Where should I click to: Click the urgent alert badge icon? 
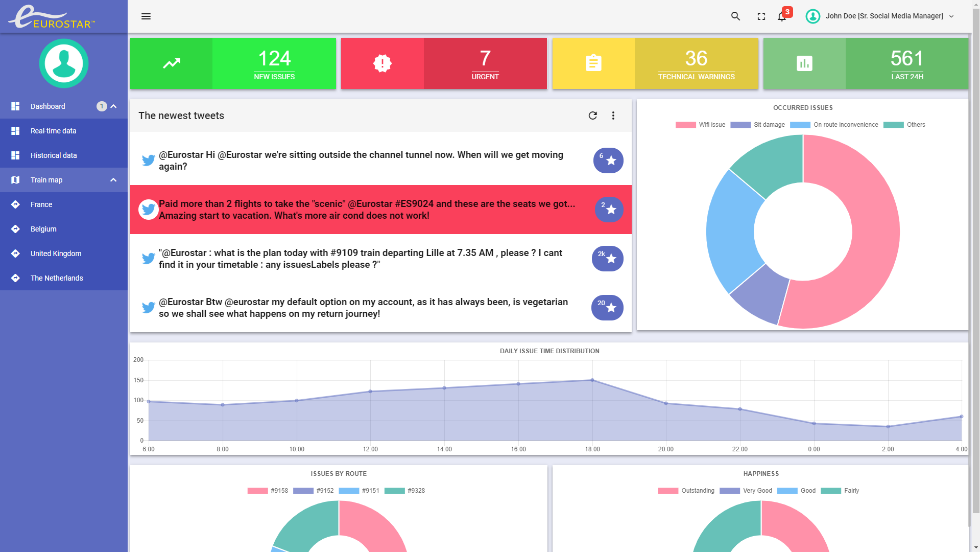[x=383, y=63]
